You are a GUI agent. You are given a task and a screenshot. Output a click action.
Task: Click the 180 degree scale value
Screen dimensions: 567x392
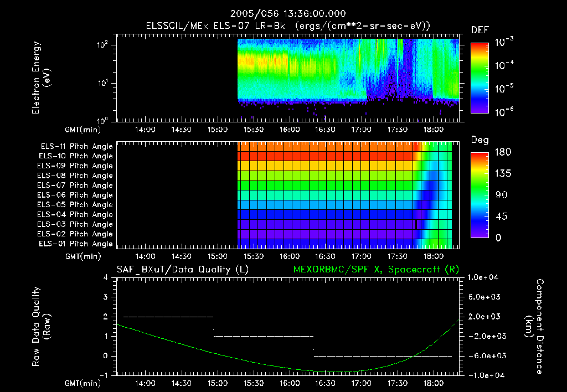[x=503, y=152]
